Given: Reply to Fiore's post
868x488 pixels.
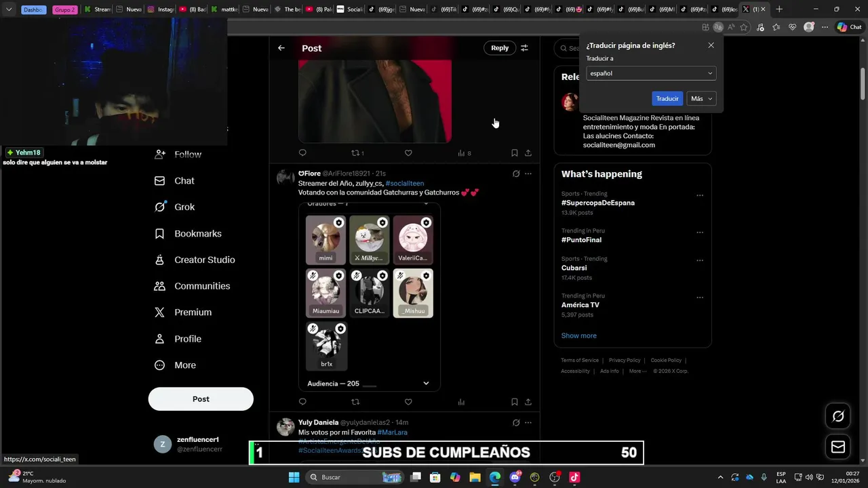Looking at the screenshot, I should click(x=302, y=402).
